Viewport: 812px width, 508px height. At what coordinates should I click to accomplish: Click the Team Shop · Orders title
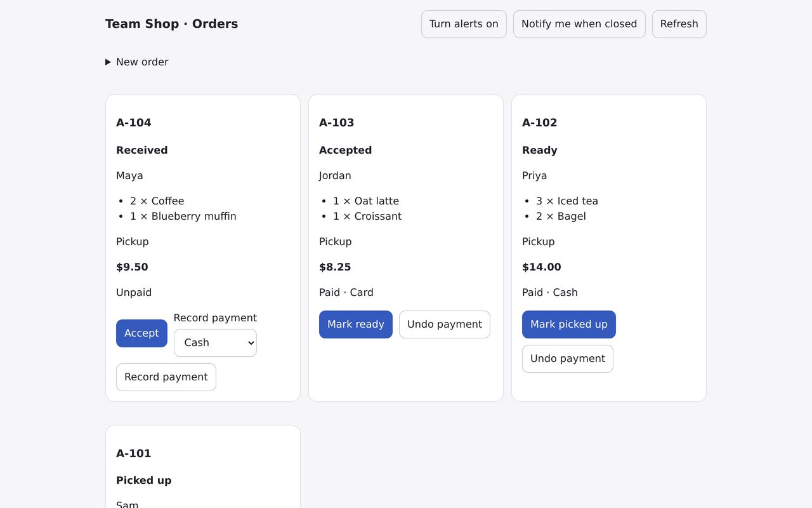tap(172, 24)
